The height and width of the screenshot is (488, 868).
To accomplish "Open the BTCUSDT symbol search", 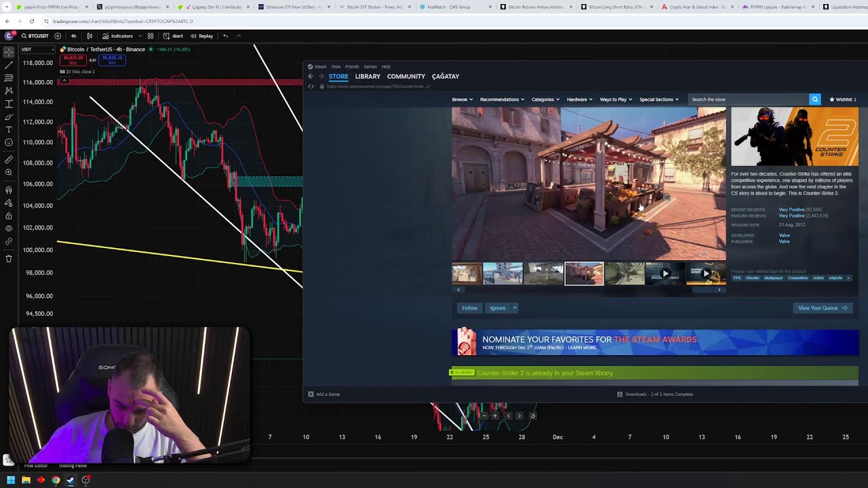I will 35,36.
